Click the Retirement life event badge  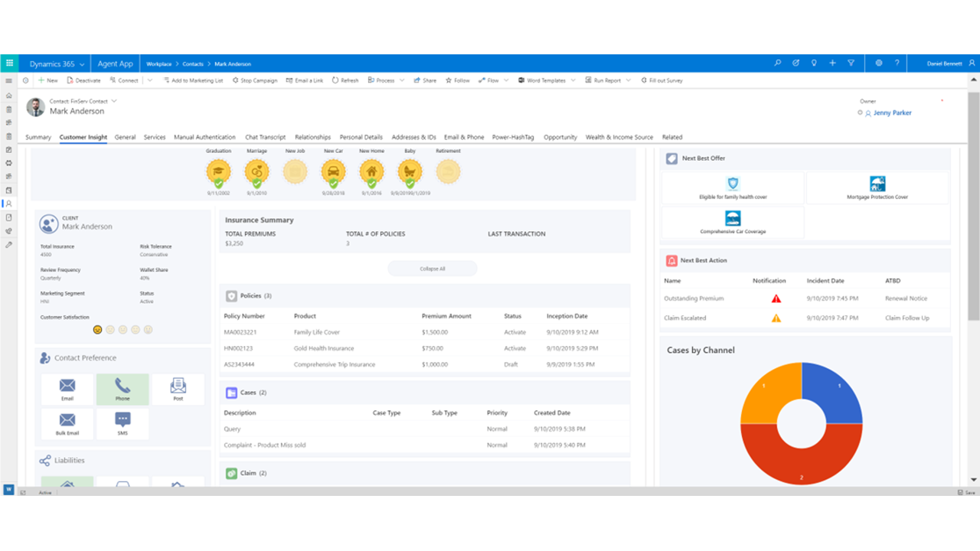(448, 172)
